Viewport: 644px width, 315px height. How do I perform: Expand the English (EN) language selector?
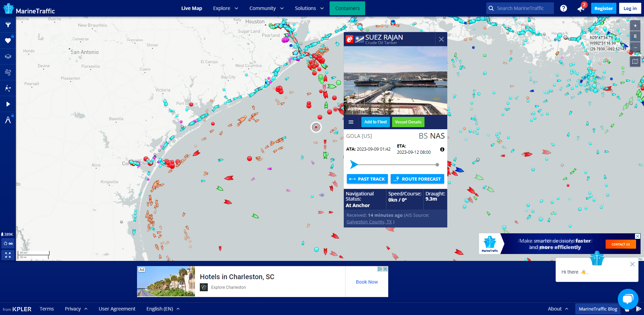163,309
